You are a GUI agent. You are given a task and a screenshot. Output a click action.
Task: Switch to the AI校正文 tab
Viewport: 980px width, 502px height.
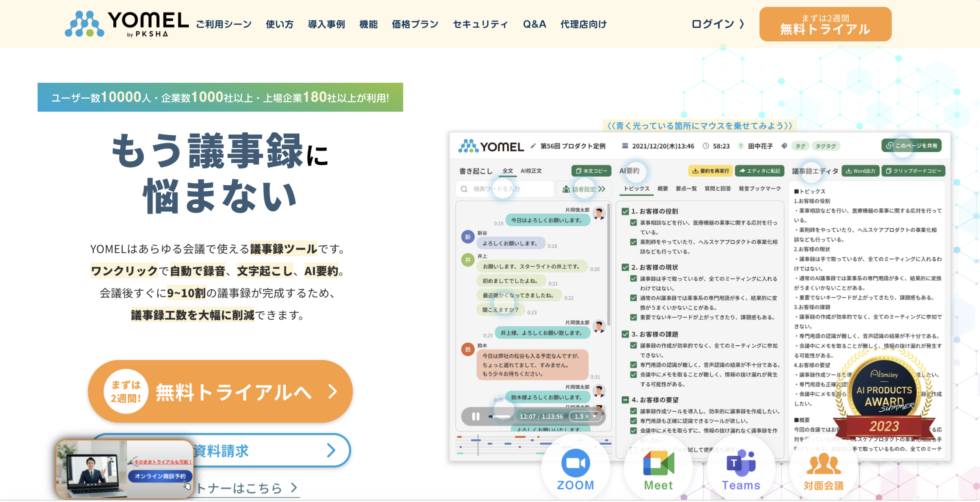[531, 171]
